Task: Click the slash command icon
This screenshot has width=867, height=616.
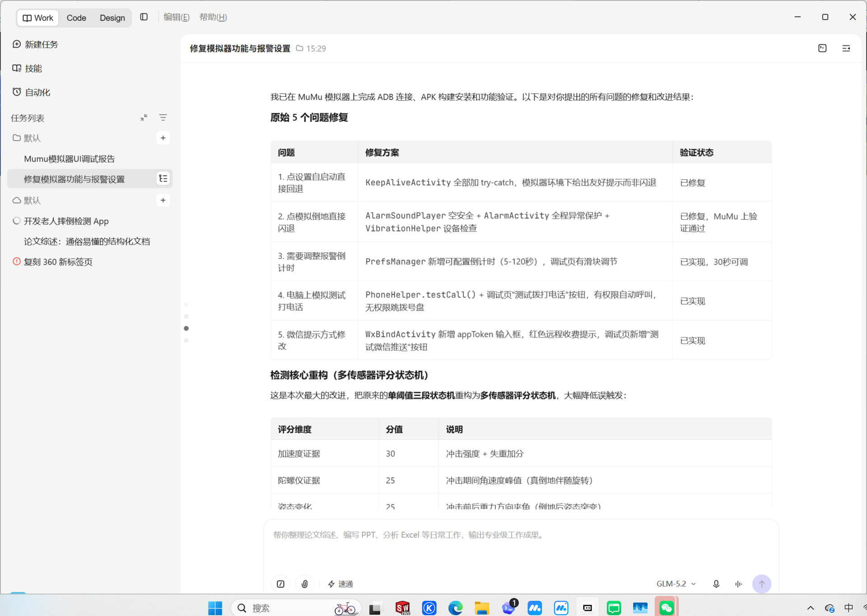Action: 280,584
